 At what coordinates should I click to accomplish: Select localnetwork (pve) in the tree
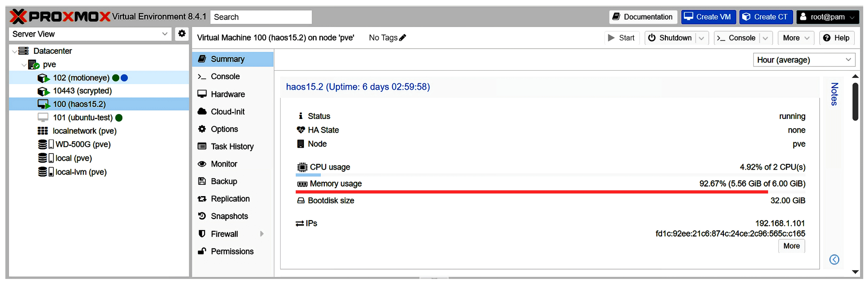(x=99, y=131)
